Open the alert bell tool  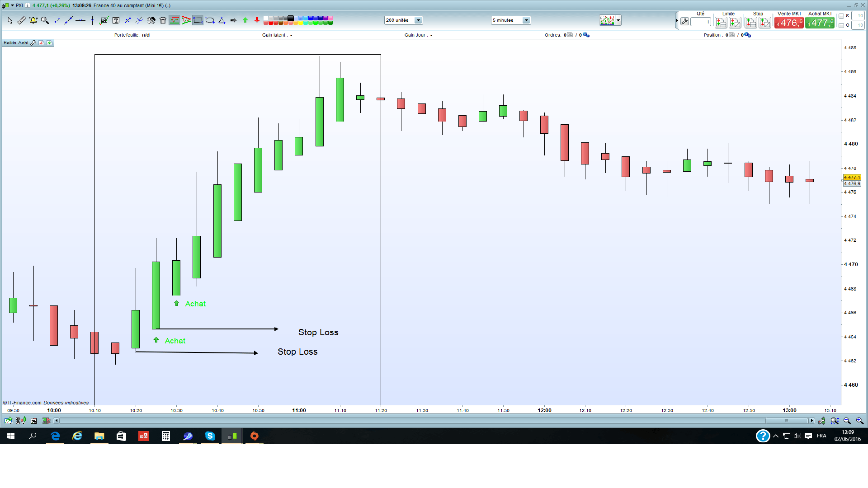(x=33, y=20)
